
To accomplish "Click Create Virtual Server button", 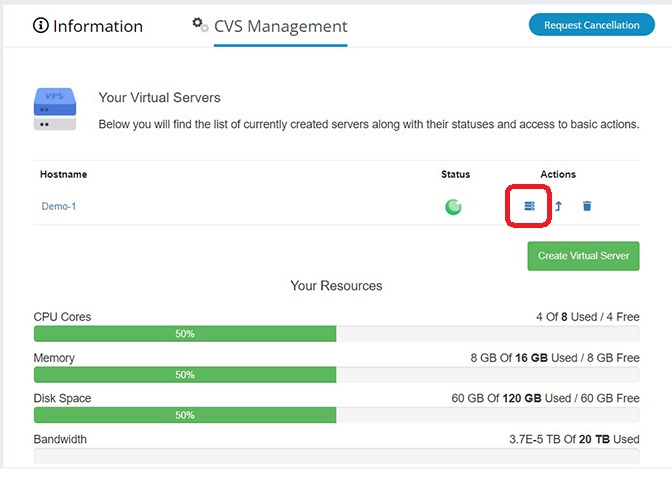I will [583, 256].
